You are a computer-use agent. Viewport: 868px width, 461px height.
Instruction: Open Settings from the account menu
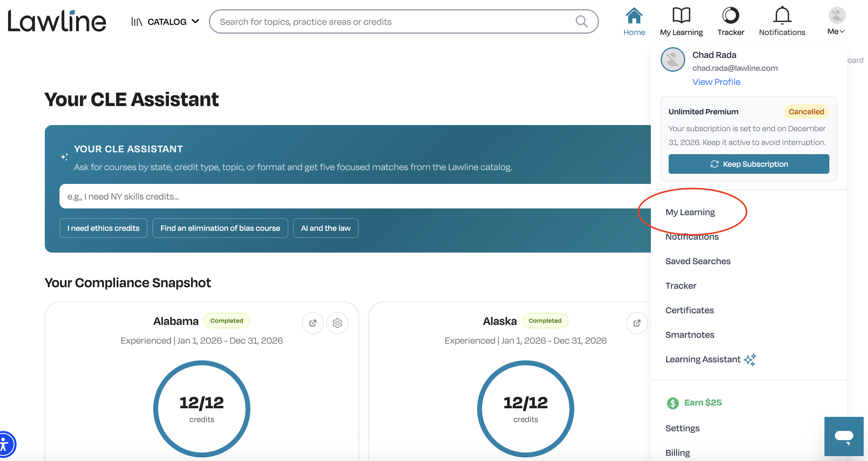pos(682,428)
